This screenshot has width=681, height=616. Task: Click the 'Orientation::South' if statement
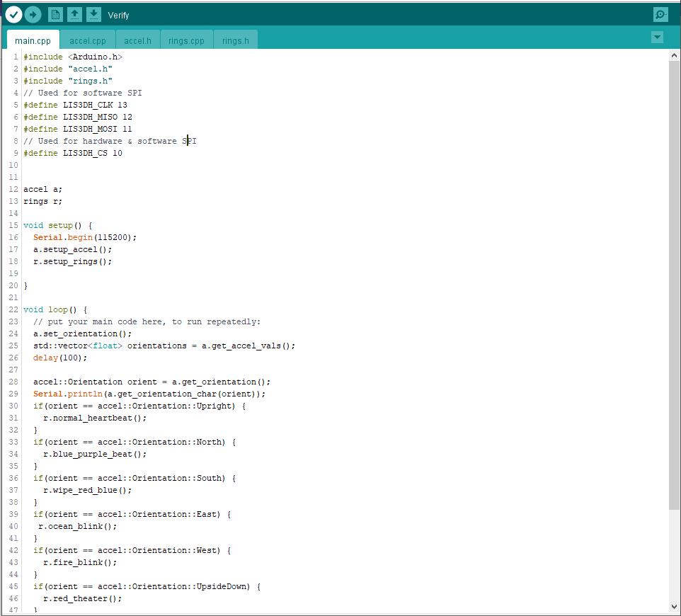[135, 479]
